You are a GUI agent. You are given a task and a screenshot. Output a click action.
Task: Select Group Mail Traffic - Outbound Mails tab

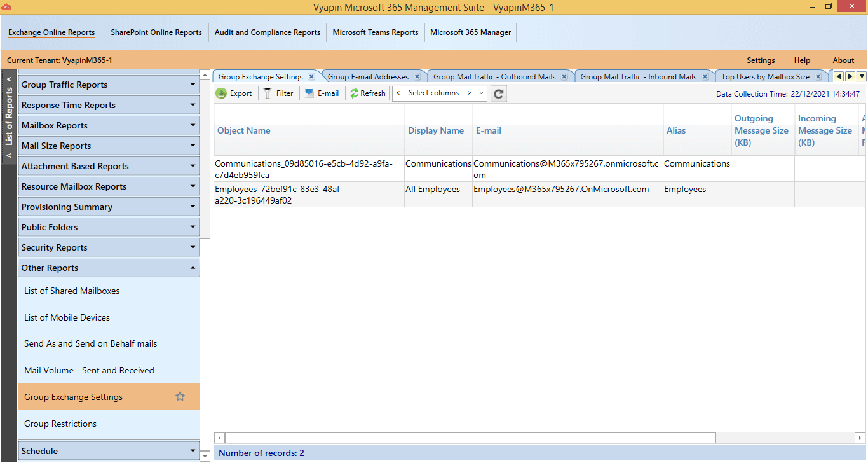[x=494, y=77]
